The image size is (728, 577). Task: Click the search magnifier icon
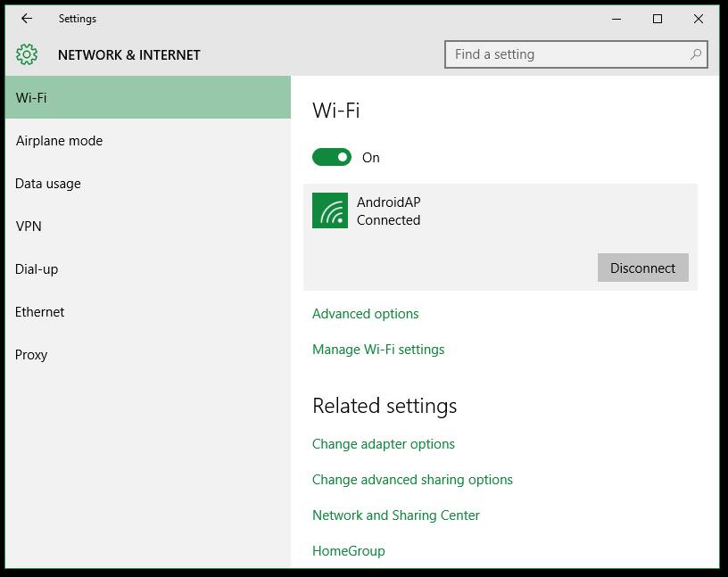pyautogui.click(x=695, y=54)
